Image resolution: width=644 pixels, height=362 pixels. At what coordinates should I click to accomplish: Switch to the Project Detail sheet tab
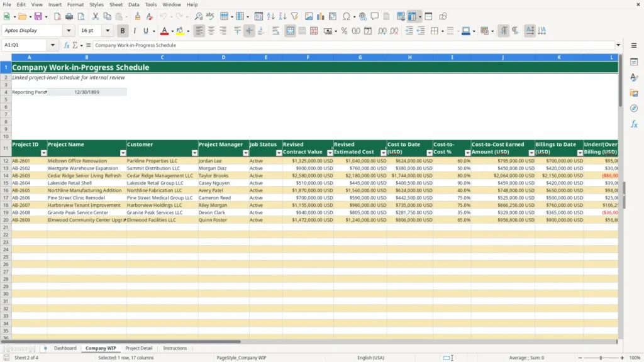pyautogui.click(x=139, y=348)
